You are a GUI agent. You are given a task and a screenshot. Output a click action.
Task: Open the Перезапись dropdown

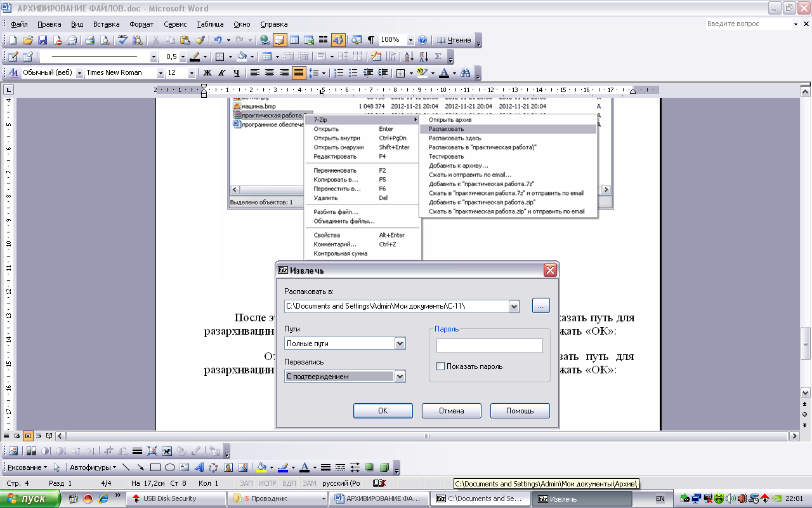(400, 377)
